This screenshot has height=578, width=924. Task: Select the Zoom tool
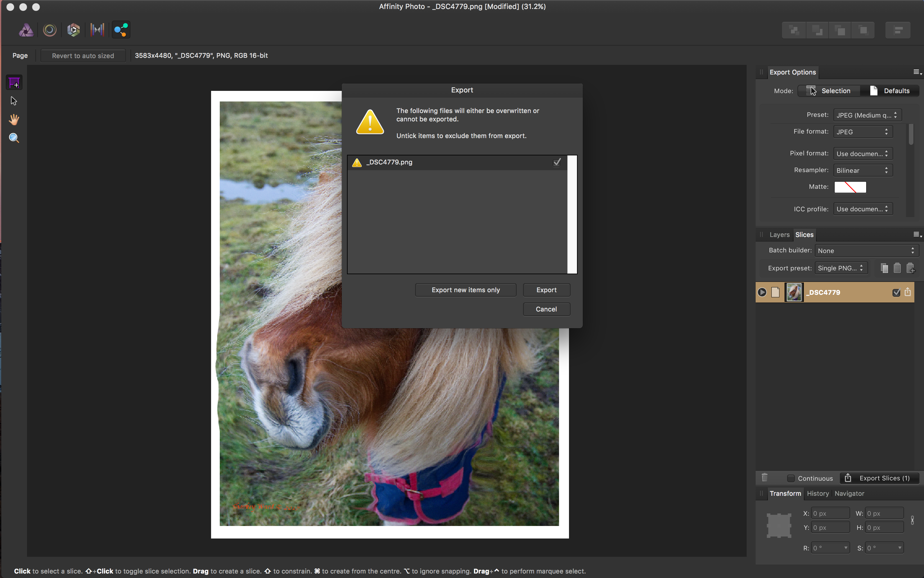coord(14,138)
